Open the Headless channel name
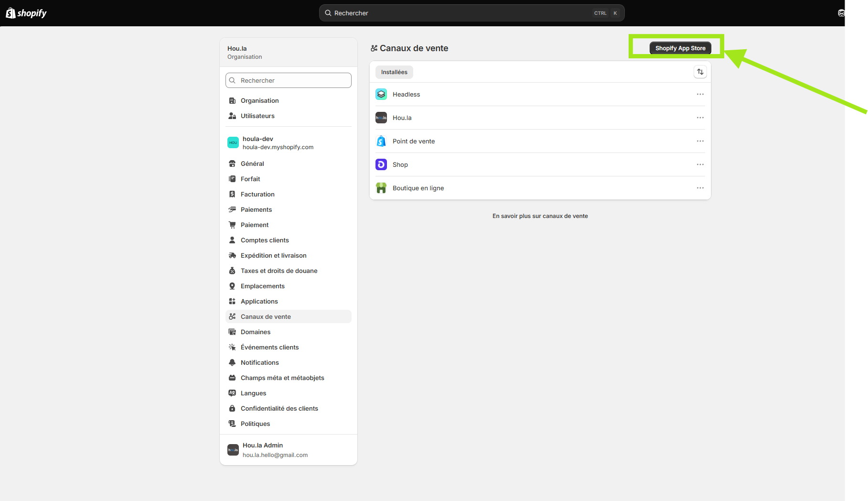The image size is (868, 501). 407,94
